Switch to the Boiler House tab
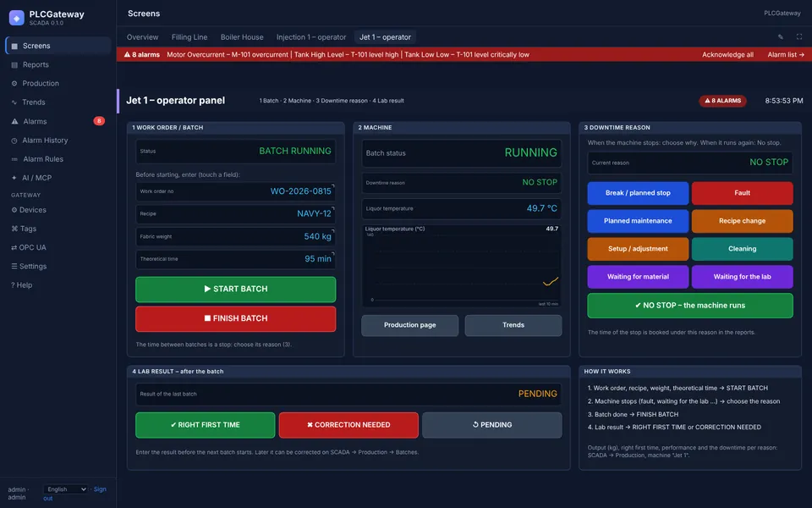 242,37
